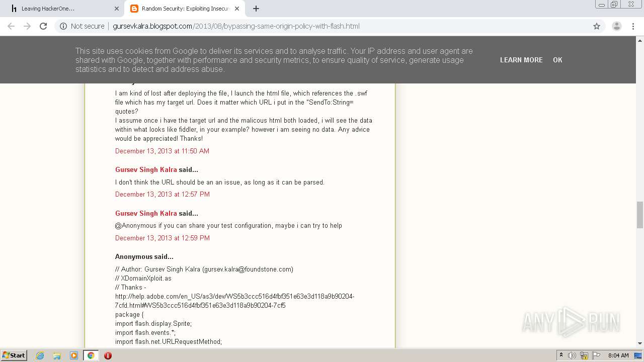Open the network tray icon
Image resolution: width=644 pixels, height=362 pixels.
(584, 355)
